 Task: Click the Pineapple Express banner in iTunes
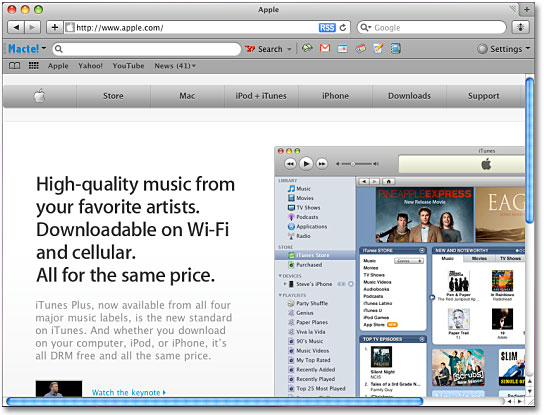424,215
